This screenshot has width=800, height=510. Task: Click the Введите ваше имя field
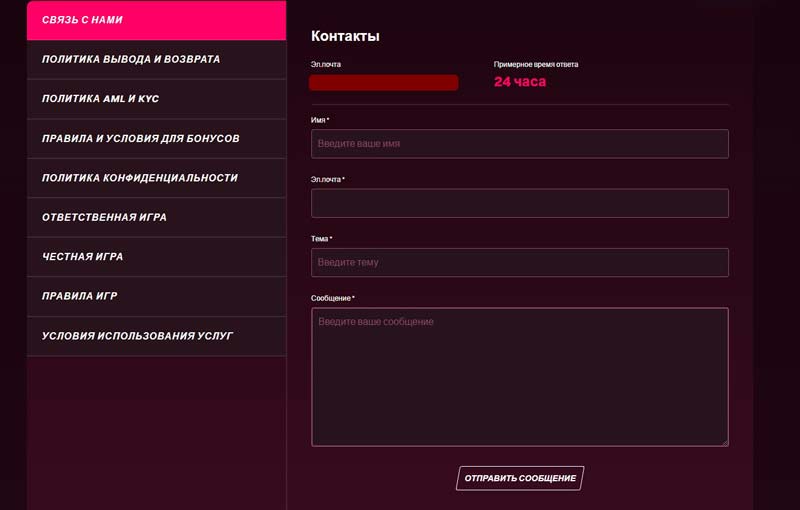coord(519,144)
